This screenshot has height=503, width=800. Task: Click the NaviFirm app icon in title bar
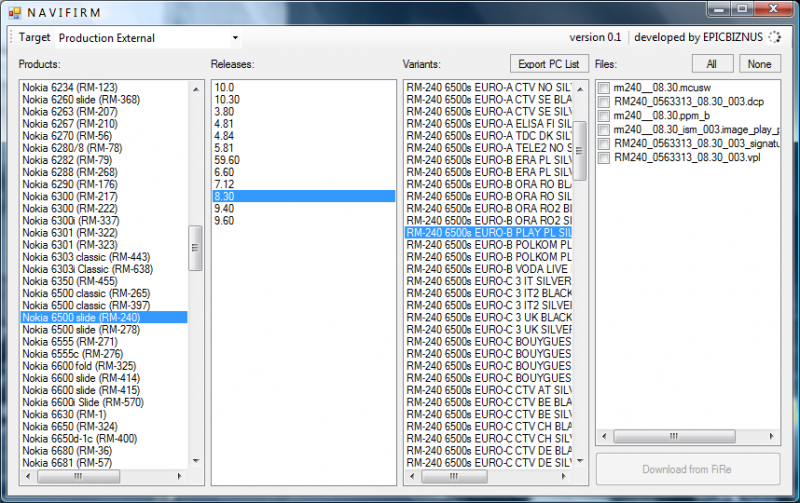[15, 13]
